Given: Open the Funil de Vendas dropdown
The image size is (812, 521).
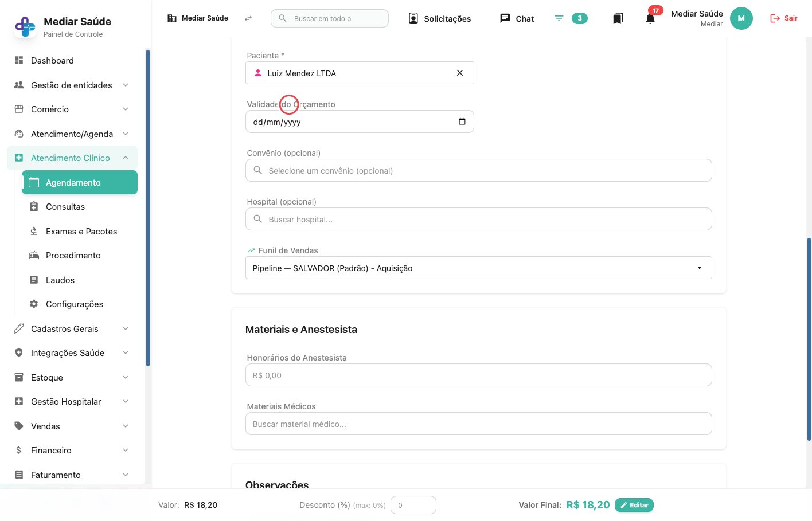Looking at the screenshot, I should pyautogui.click(x=479, y=268).
